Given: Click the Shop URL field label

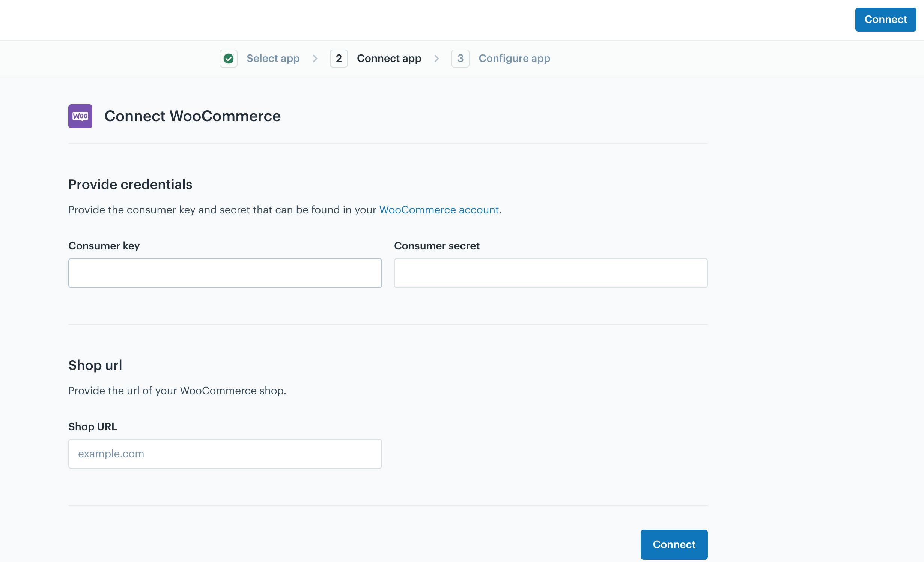Looking at the screenshot, I should 93,427.
